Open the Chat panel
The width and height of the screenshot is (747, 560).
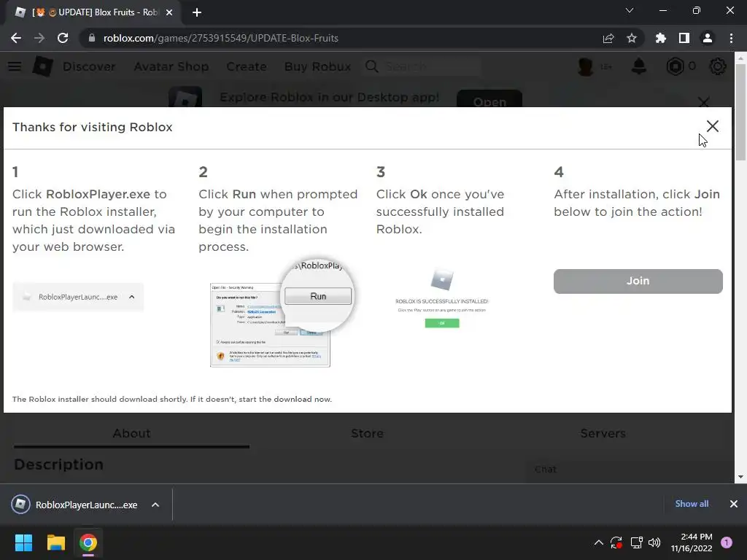[x=546, y=470]
